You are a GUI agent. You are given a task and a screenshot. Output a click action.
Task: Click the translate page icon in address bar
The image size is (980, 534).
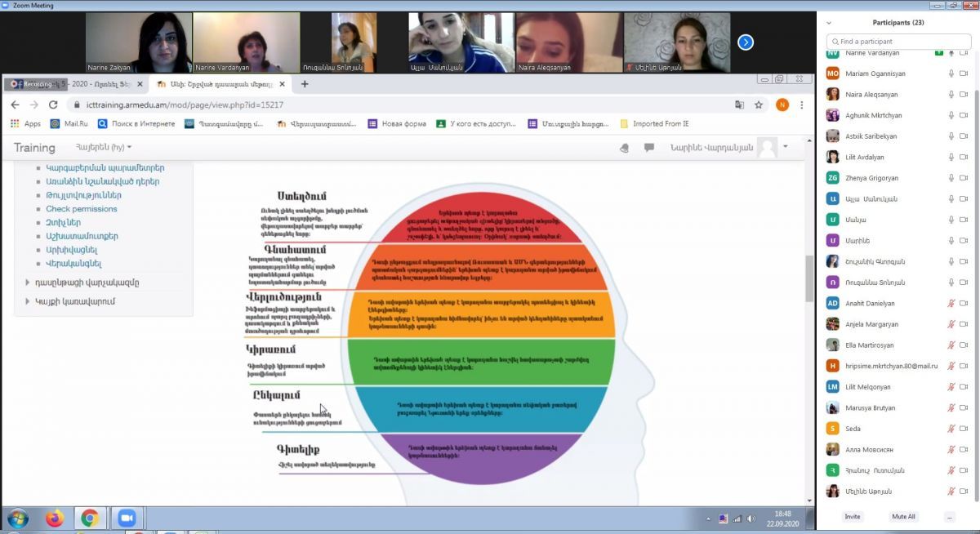pyautogui.click(x=740, y=105)
